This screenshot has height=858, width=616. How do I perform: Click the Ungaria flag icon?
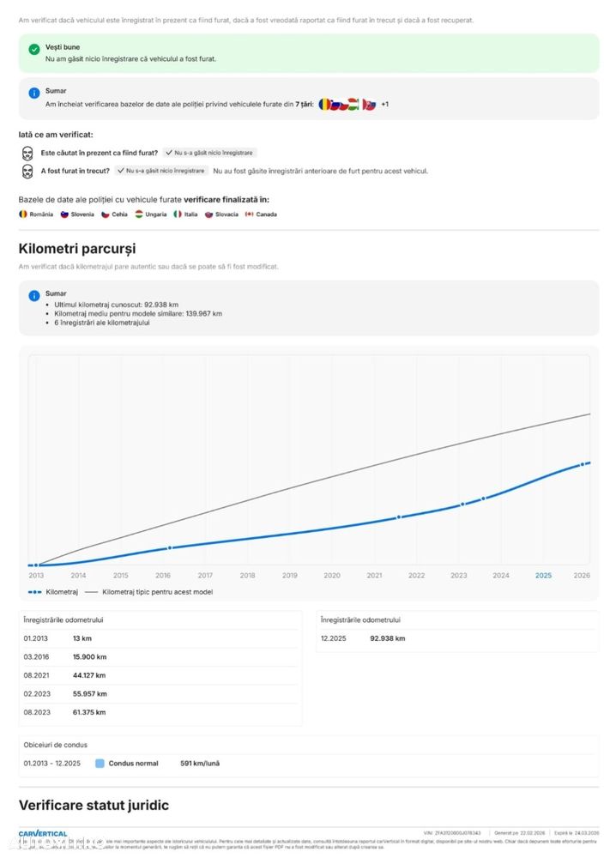tap(139, 214)
